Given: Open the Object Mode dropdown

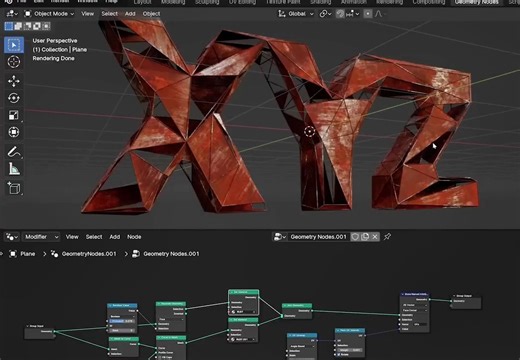Looking at the screenshot, I should [x=50, y=14].
